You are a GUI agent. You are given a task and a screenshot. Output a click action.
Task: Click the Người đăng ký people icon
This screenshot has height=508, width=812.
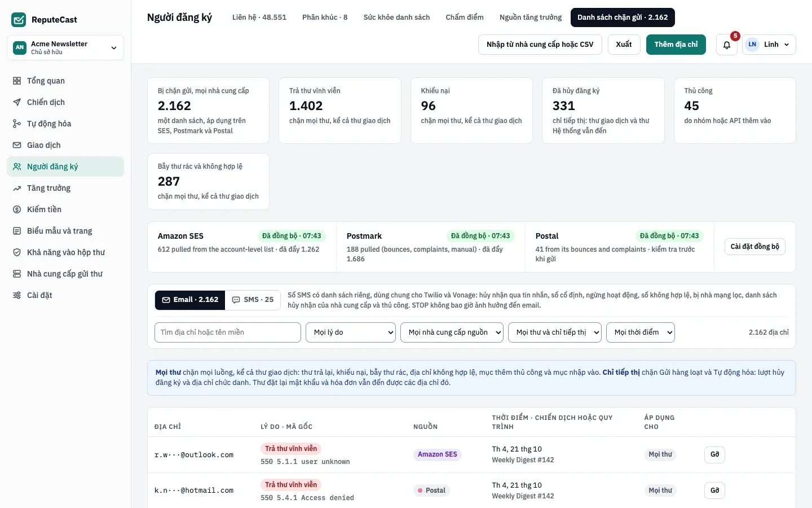(x=17, y=167)
